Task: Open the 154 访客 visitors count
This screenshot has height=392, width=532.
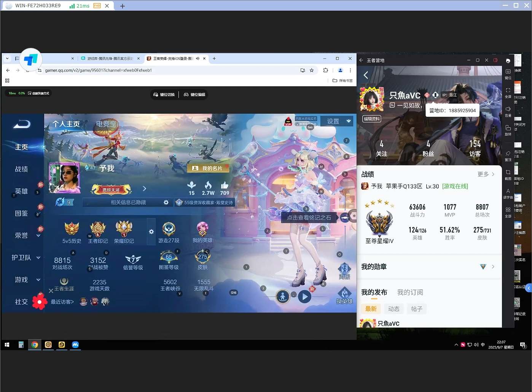Action: (x=475, y=148)
